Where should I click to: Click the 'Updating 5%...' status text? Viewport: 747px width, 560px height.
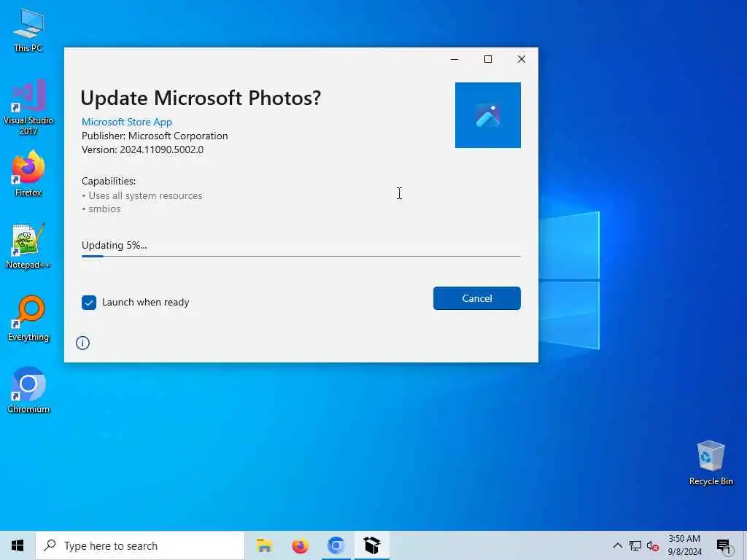coord(115,245)
